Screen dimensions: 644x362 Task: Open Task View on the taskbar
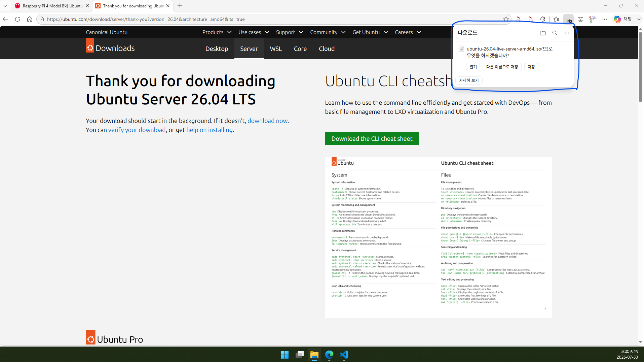pyautogui.click(x=299, y=355)
